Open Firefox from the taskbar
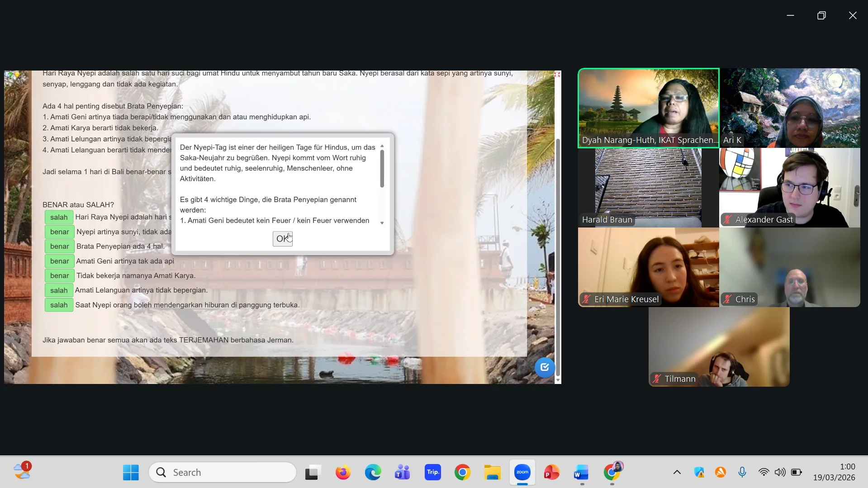868x488 pixels. pyautogui.click(x=343, y=473)
